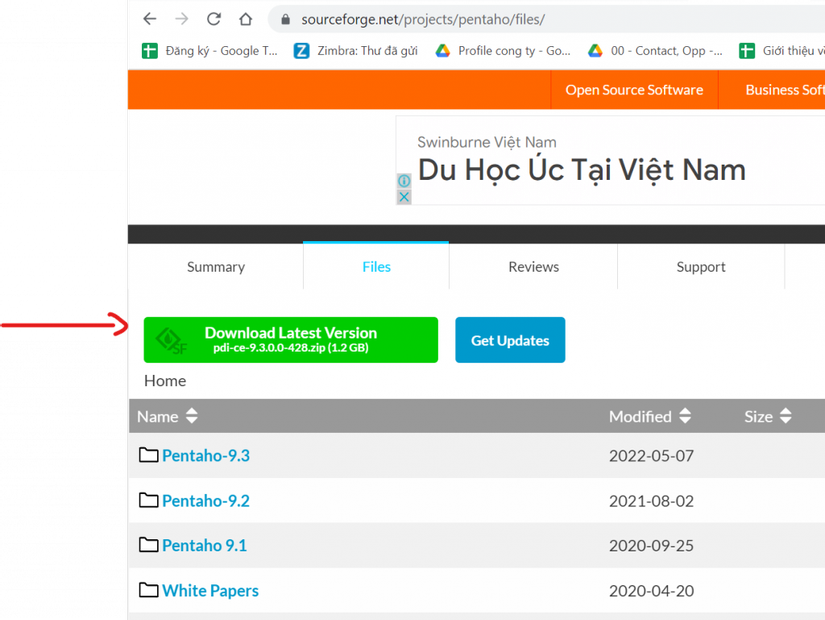Open the 00 - Contact, Opp bookmark
Screen dimensions: 825x620
[x=655, y=51]
